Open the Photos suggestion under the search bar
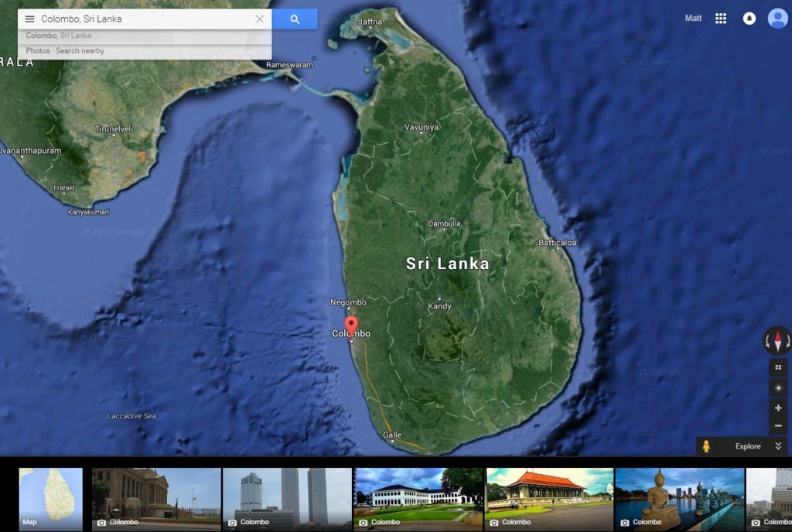The width and height of the screenshot is (792, 532). point(38,49)
